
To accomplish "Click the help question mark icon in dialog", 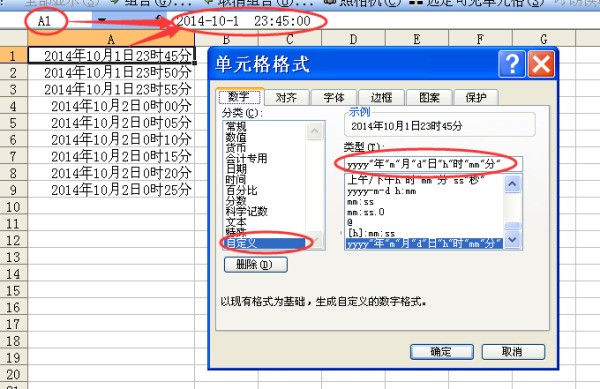I will tap(512, 64).
